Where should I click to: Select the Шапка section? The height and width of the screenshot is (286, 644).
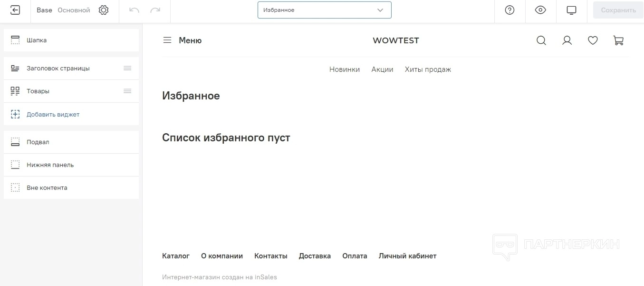pos(71,40)
